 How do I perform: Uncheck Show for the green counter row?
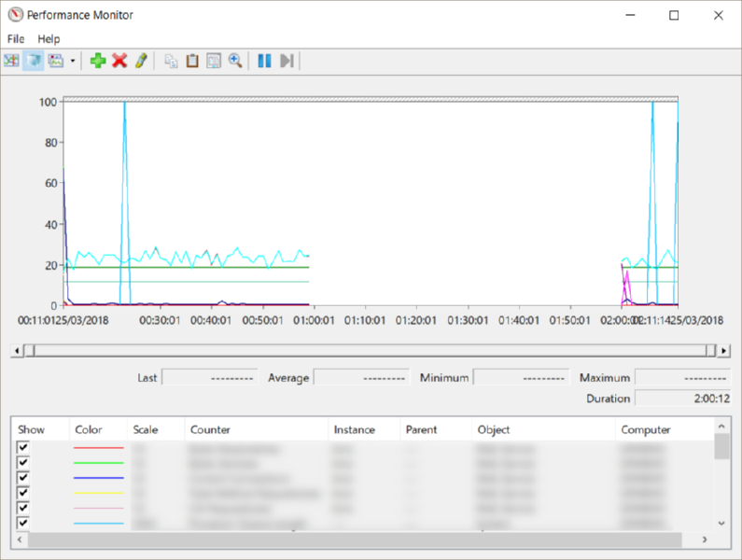click(x=22, y=463)
